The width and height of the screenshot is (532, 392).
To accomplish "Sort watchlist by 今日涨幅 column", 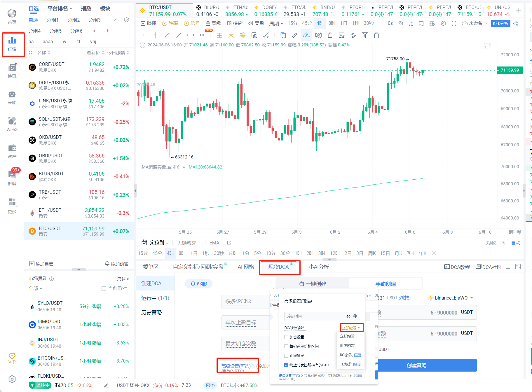I will pos(118,53).
